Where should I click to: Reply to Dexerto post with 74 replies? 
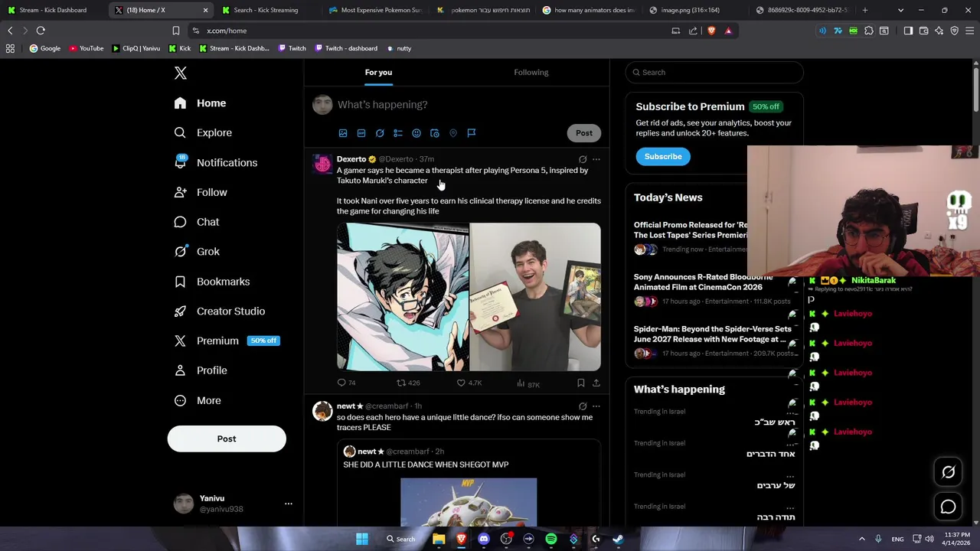pos(347,383)
